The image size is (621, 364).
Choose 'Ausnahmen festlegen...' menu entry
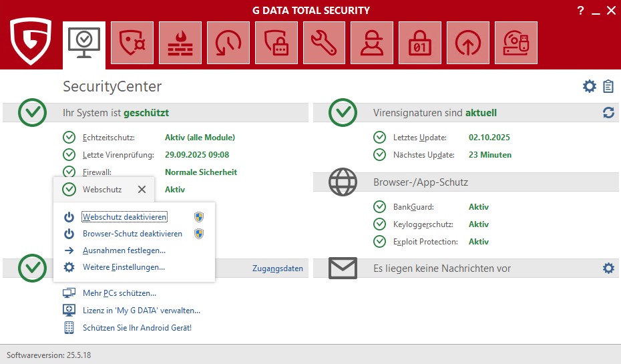(124, 250)
